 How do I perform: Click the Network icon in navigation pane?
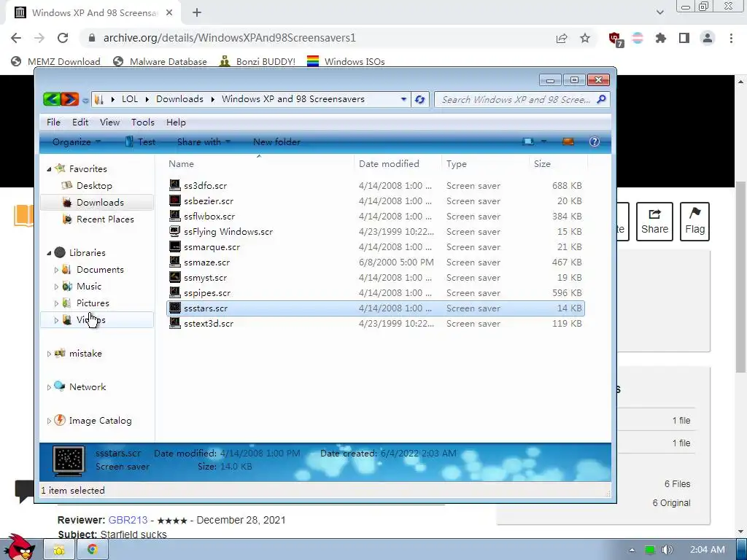[60, 386]
